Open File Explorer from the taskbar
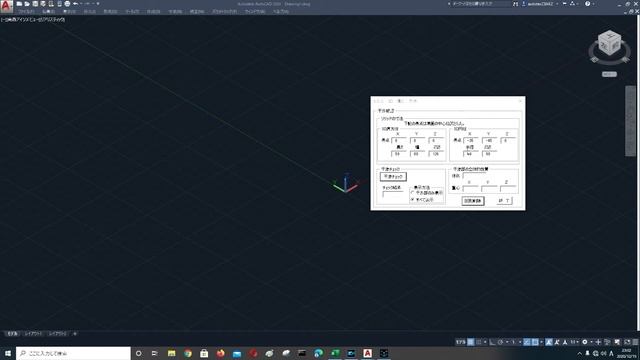The height and width of the screenshot is (360, 640). [x=171, y=353]
